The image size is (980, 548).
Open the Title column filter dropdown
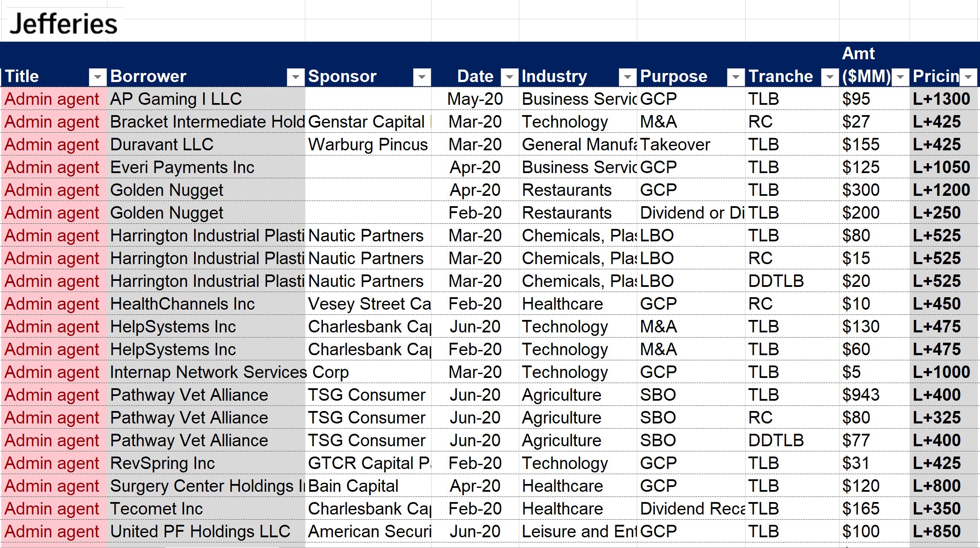97,77
